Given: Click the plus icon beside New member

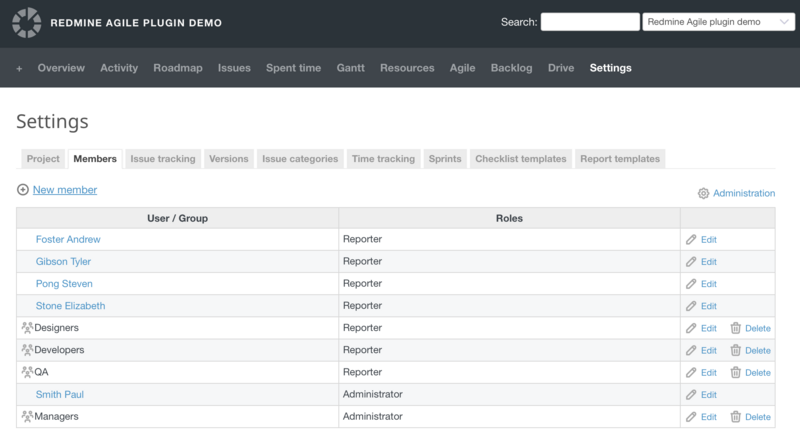Looking at the screenshot, I should (x=23, y=190).
